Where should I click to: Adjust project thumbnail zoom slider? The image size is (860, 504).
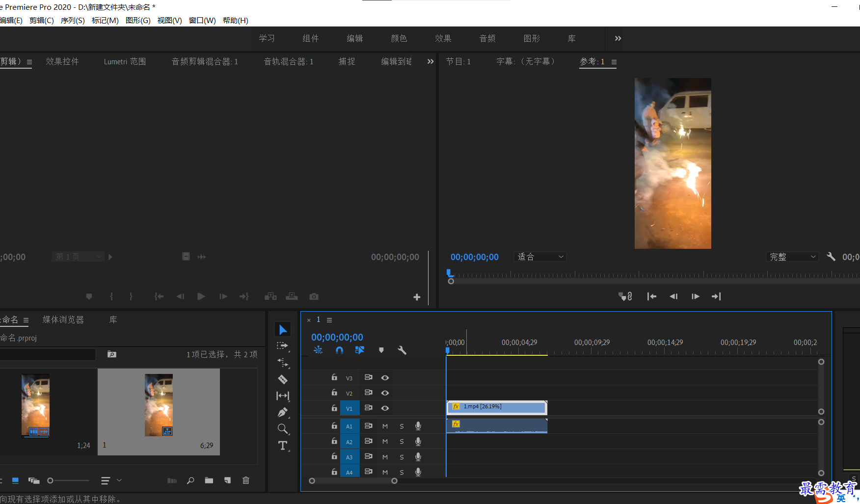pos(50,481)
